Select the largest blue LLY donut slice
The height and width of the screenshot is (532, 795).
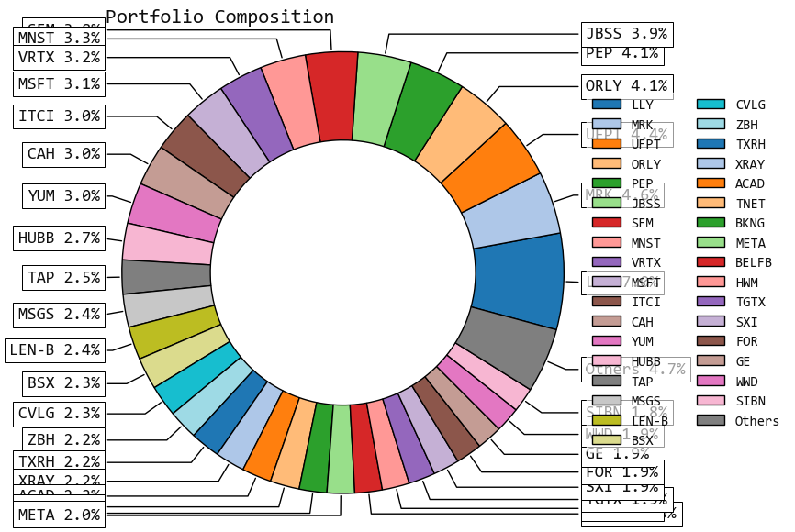pos(520,281)
